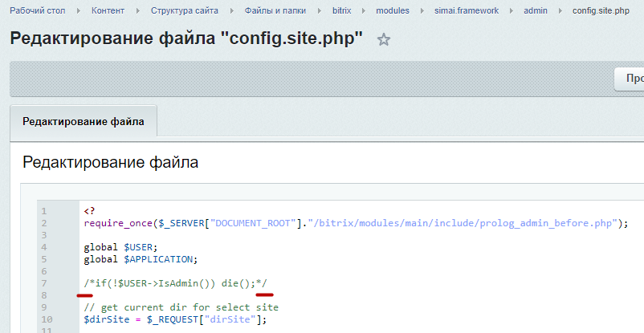Switch to Редактирование файла tab
This screenshot has height=333, width=644.
pos(84,122)
